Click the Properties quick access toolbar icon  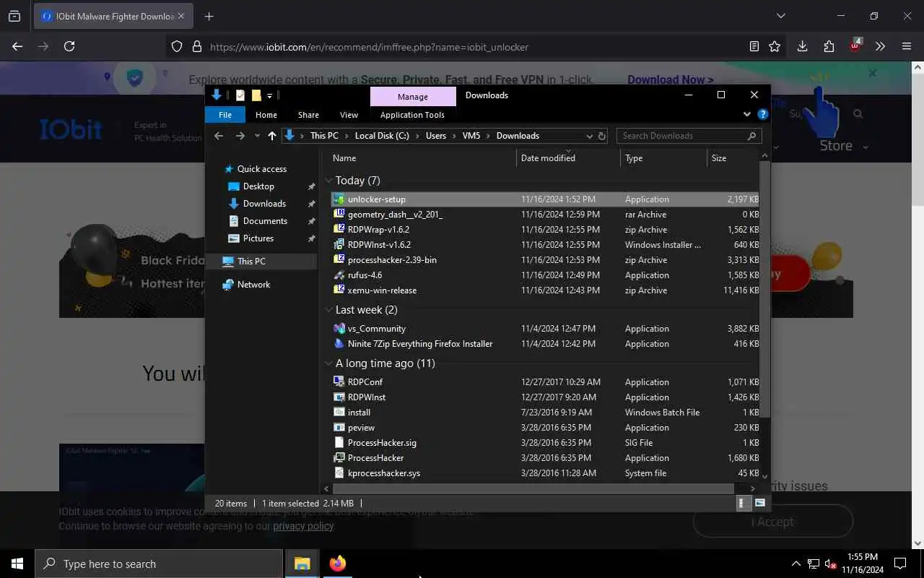pyautogui.click(x=240, y=95)
